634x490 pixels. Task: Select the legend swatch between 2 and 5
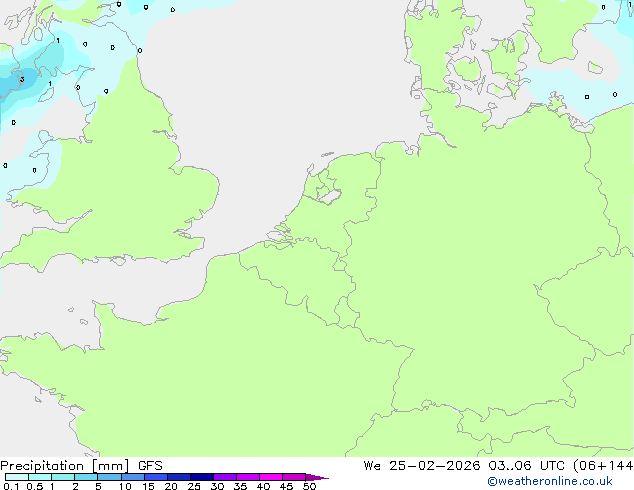(x=86, y=477)
